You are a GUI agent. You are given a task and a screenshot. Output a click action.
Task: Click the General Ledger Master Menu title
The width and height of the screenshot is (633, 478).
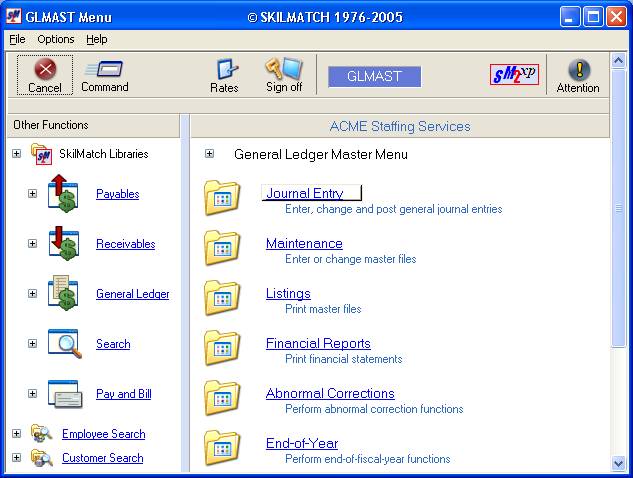(321, 154)
